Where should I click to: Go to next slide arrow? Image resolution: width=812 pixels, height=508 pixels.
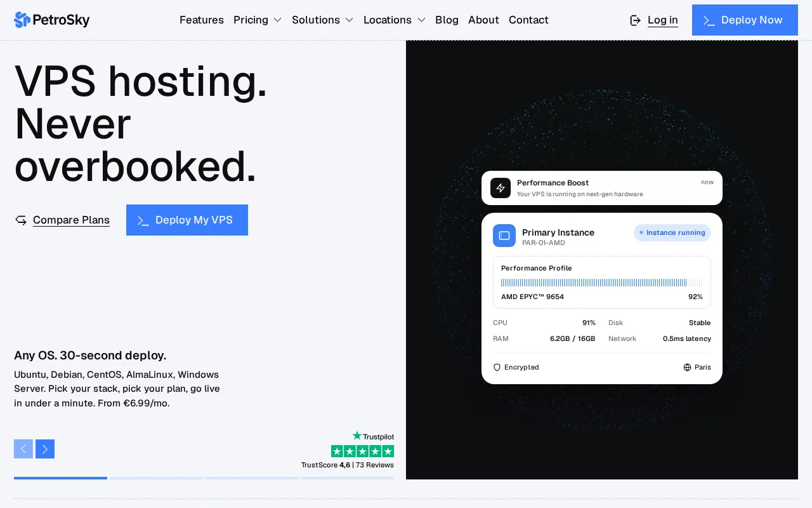(45, 449)
